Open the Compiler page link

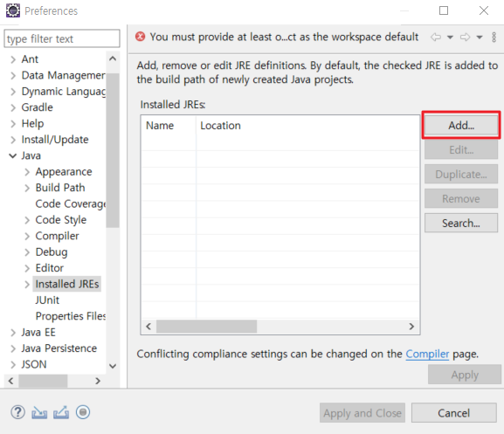tap(427, 354)
